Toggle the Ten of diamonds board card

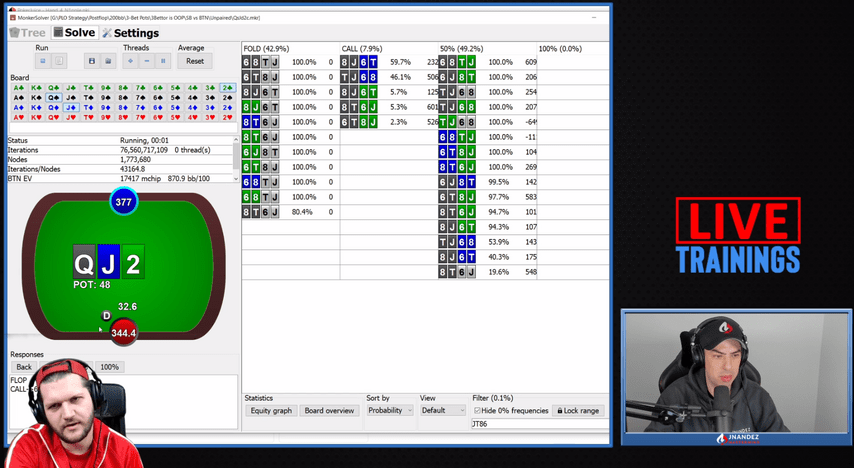tap(88, 107)
